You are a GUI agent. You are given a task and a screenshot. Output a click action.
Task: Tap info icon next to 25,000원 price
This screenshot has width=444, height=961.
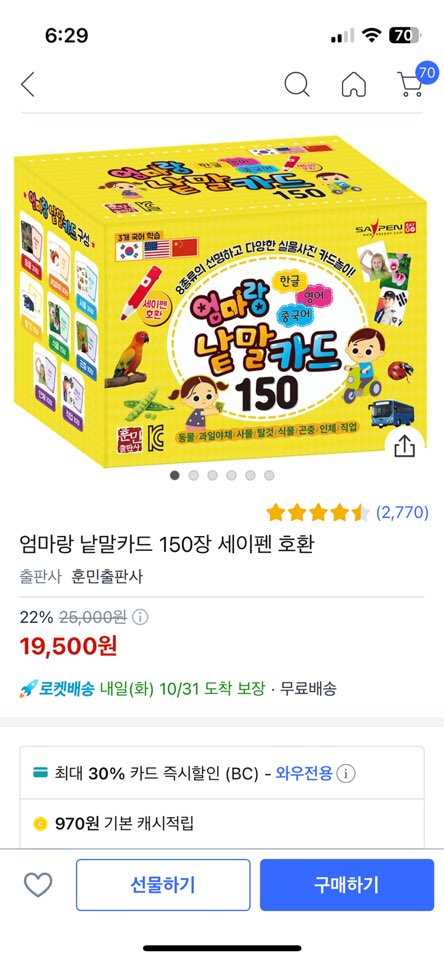(140, 617)
